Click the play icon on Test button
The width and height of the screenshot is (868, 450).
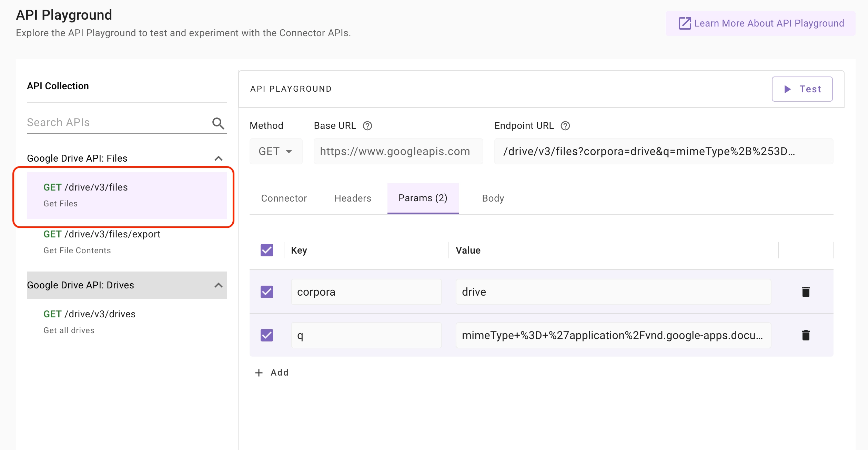pos(788,89)
